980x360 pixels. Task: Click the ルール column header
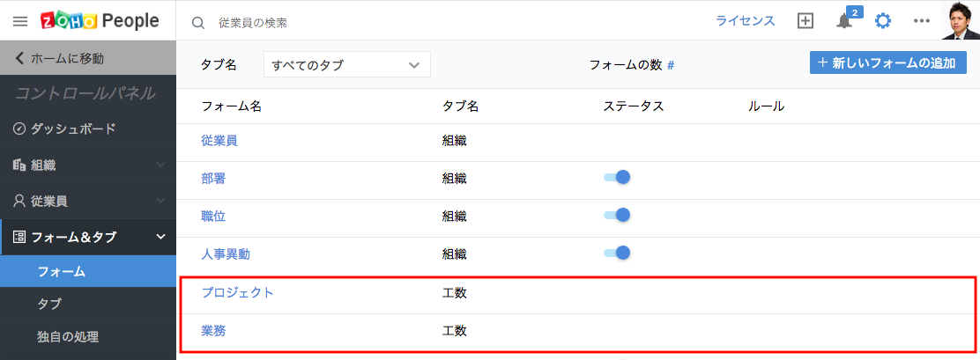click(x=766, y=107)
